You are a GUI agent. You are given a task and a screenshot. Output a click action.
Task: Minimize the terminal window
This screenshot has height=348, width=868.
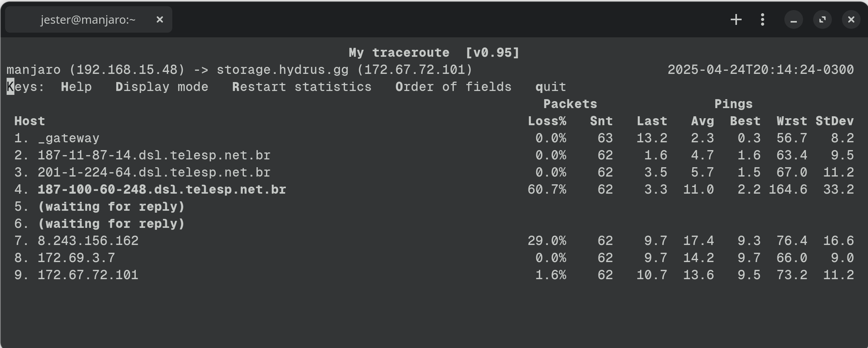[x=794, y=20]
